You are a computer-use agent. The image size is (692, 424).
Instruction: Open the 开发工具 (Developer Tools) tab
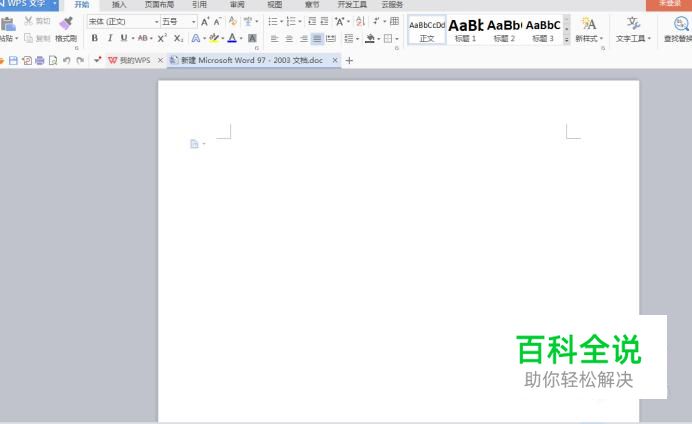(352, 5)
